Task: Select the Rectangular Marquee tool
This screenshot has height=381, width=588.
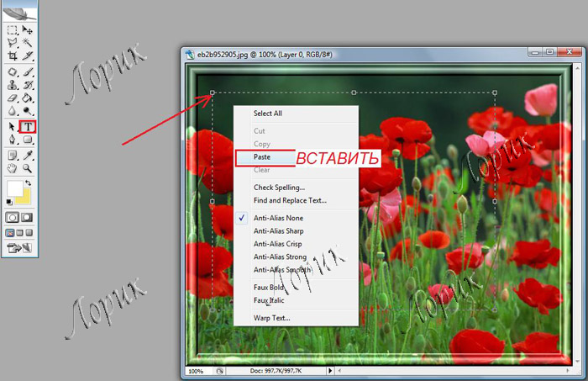Action: coord(12,31)
